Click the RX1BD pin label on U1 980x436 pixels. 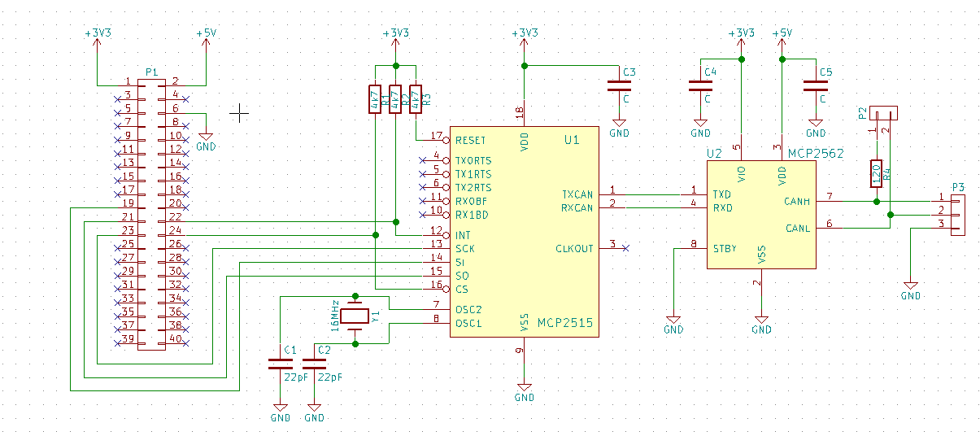click(x=472, y=215)
